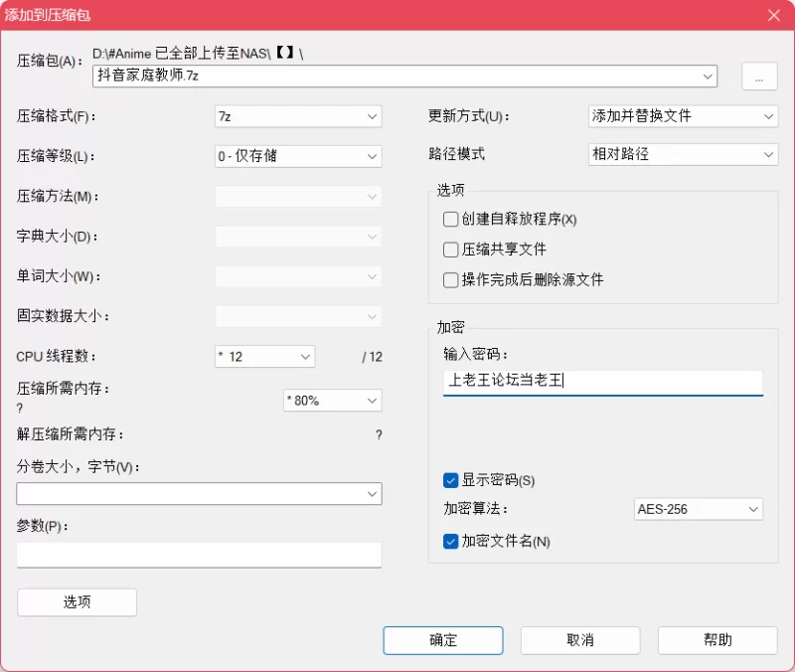Click the 选项 button at bottom left

point(78,602)
